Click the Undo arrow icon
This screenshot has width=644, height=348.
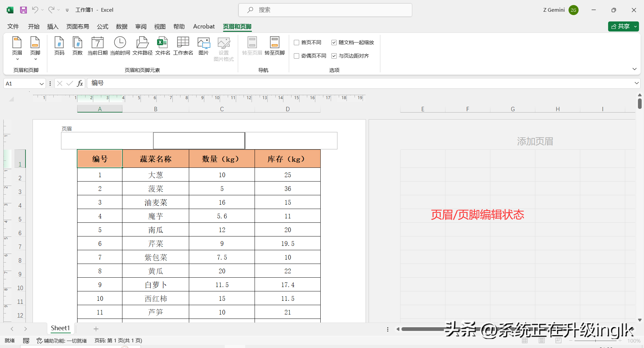(x=35, y=10)
